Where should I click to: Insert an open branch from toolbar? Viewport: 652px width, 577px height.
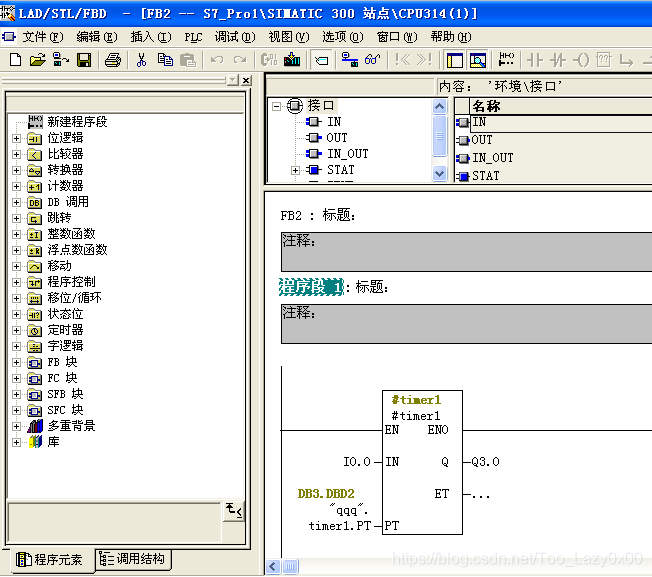(x=626, y=61)
